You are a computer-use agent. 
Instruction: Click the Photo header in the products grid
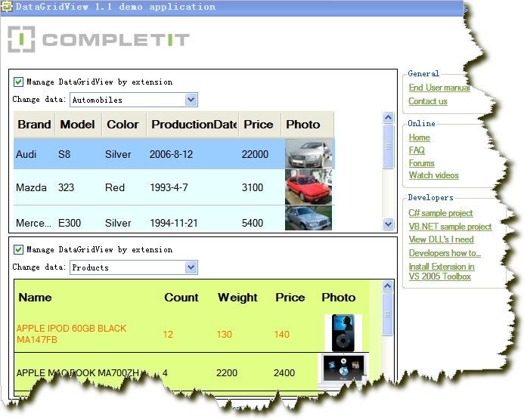coord(339,297)
